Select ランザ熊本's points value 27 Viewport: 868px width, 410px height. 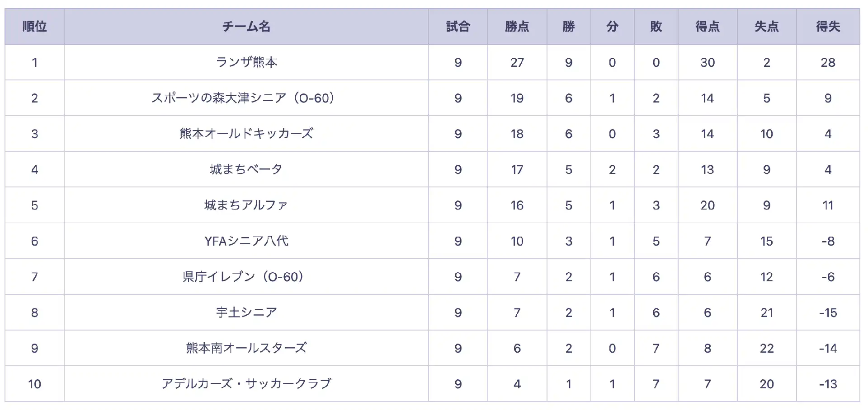point(517,62)
